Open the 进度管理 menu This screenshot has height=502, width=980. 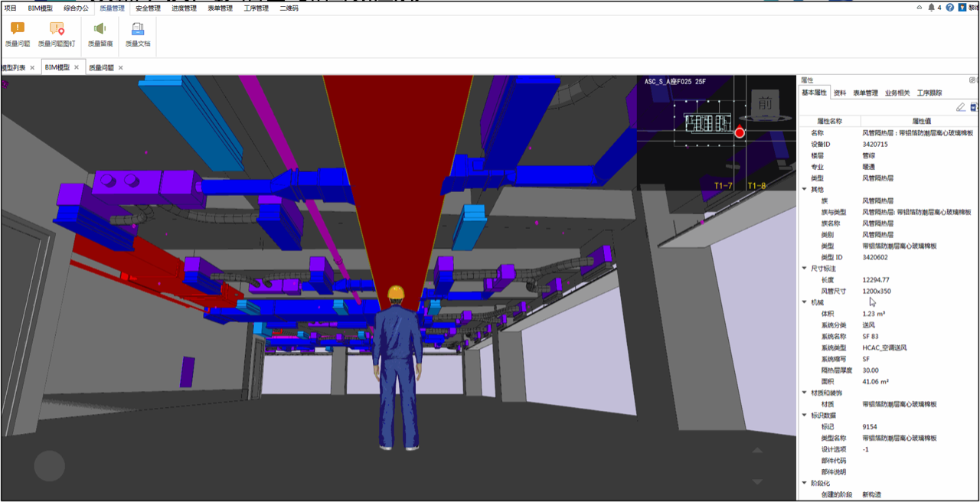[x=184, y=8]
